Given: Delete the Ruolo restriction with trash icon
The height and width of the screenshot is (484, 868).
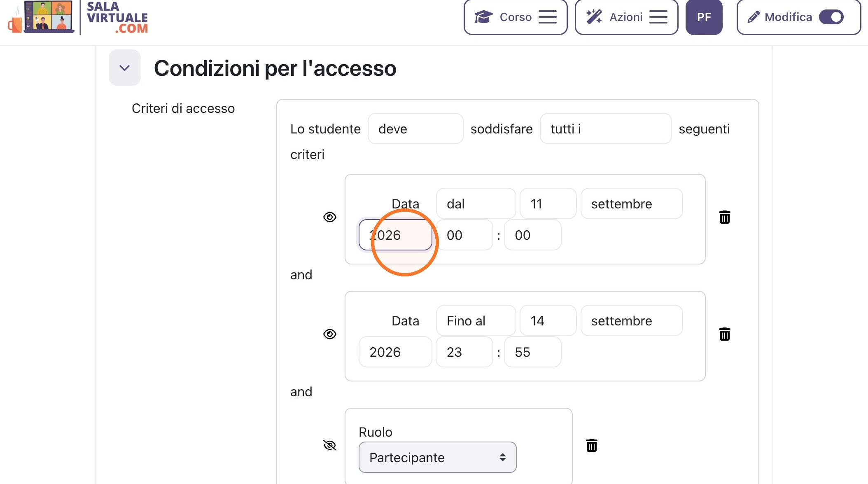Looking at the screenshot, I should tap(592, 445).
